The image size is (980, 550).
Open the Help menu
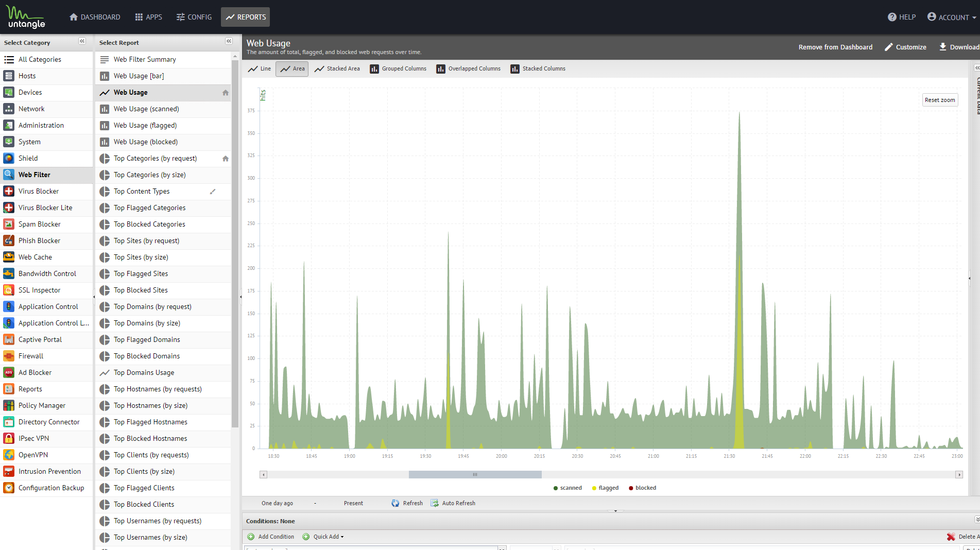click(x=902, y=17)
